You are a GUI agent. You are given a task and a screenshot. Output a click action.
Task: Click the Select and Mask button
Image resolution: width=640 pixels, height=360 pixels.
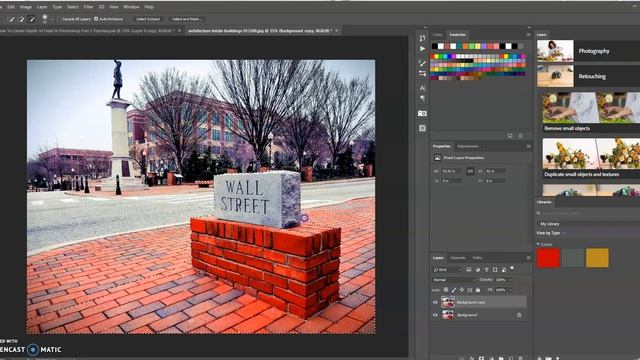(x=187, y=19)
